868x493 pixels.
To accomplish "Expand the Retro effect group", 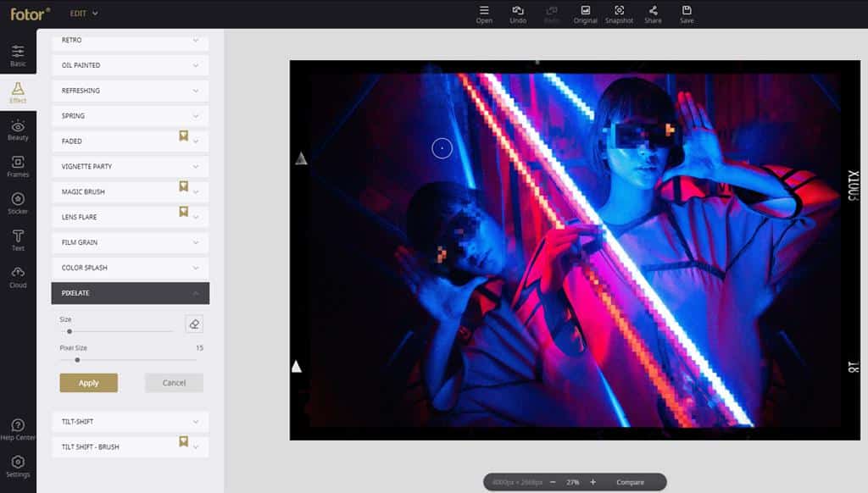I will tap(131, 40).
